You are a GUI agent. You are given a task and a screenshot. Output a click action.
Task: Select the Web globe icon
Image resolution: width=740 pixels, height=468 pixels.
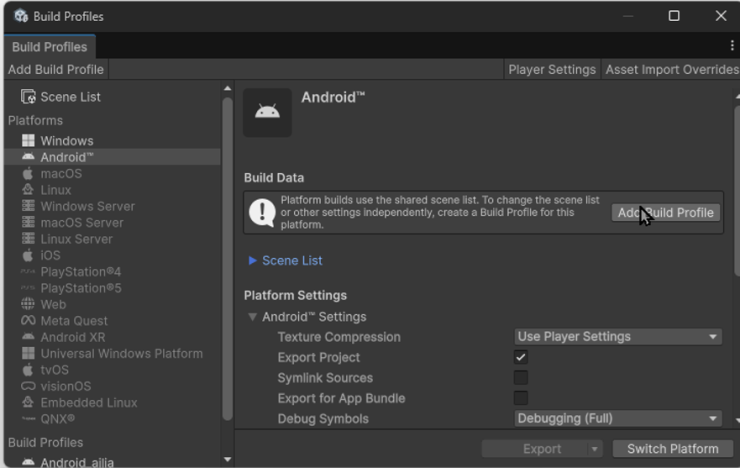[28, 304]
